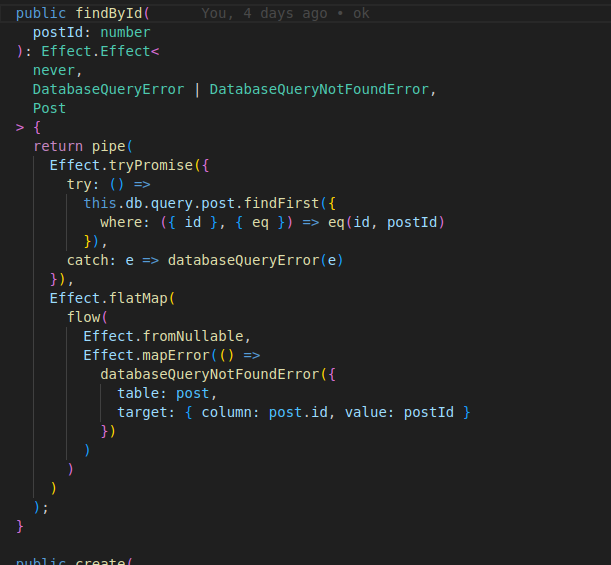Click the 'never,' type argument

tap(58, 71)
